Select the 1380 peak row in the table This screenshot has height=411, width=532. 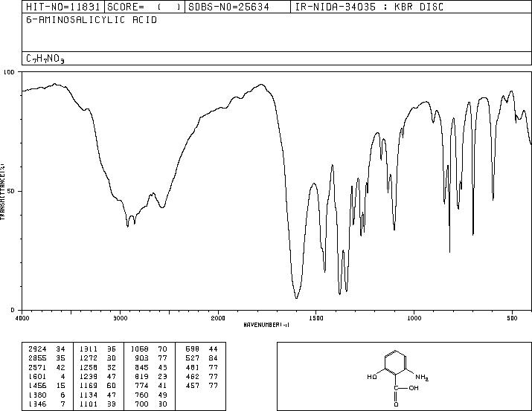[47, 395]
